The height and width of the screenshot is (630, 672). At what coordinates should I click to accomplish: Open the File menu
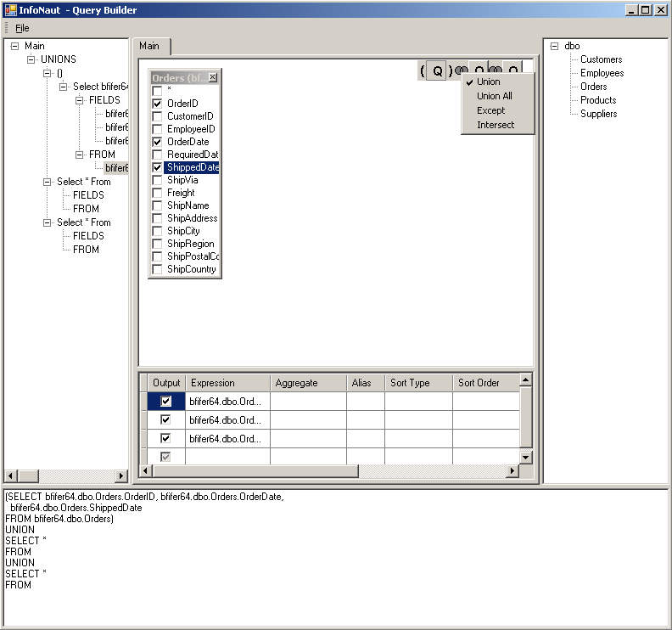click(x=22, y=28)
